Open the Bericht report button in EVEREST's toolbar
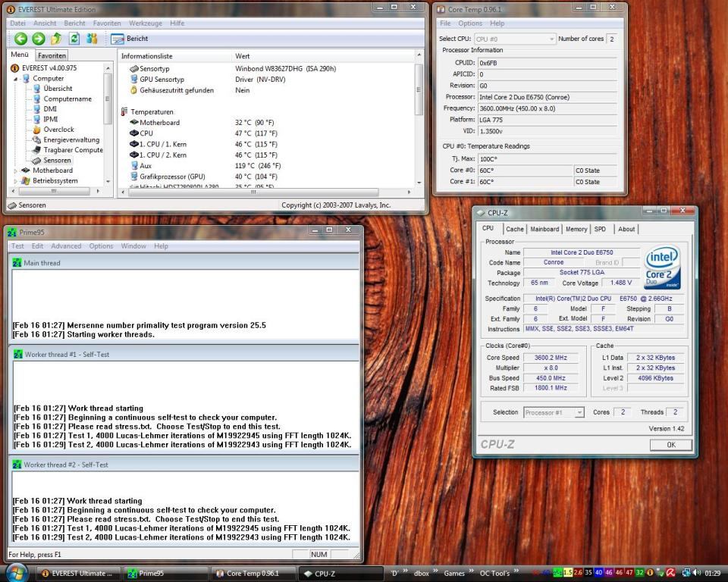728x582 pixels. [x=130, y=39]
